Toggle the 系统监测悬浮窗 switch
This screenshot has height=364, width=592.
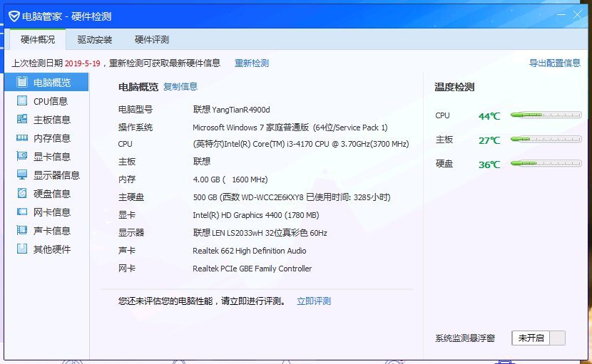539,338
